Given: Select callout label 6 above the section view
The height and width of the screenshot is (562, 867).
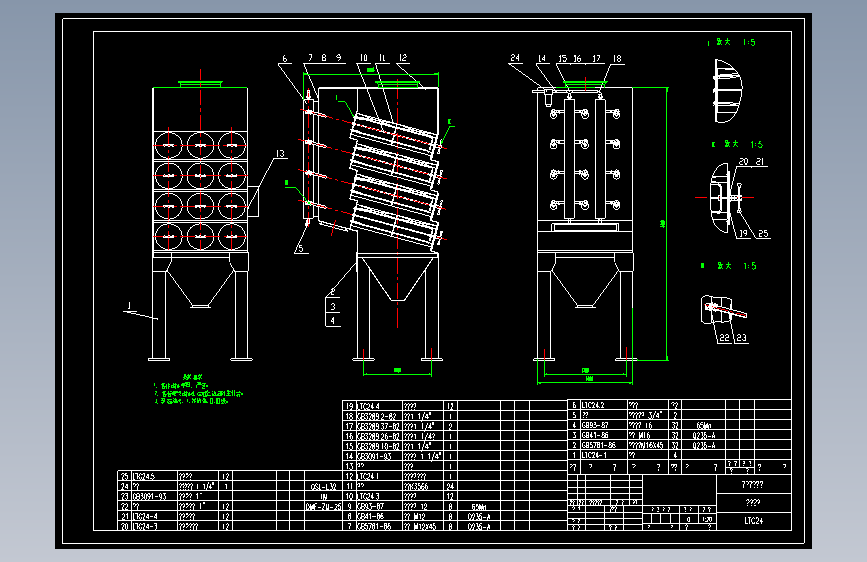Looking at the screenshot, I should pos(285,58).
